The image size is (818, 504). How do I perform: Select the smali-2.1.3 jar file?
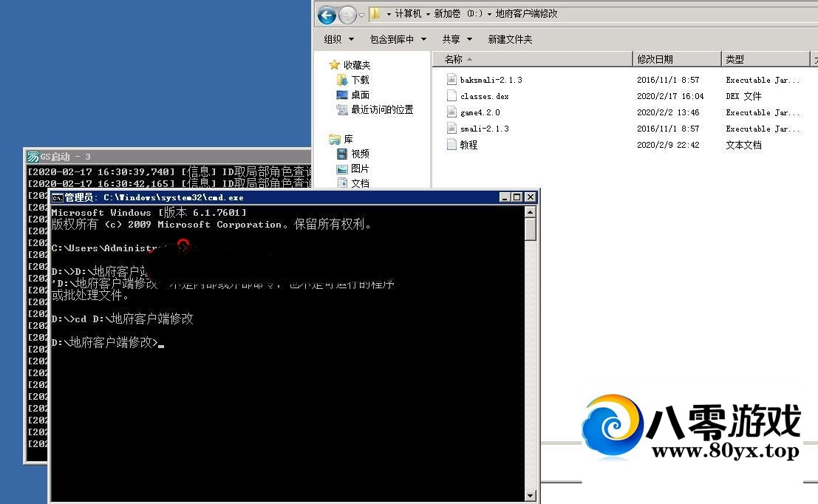point(485,128)
